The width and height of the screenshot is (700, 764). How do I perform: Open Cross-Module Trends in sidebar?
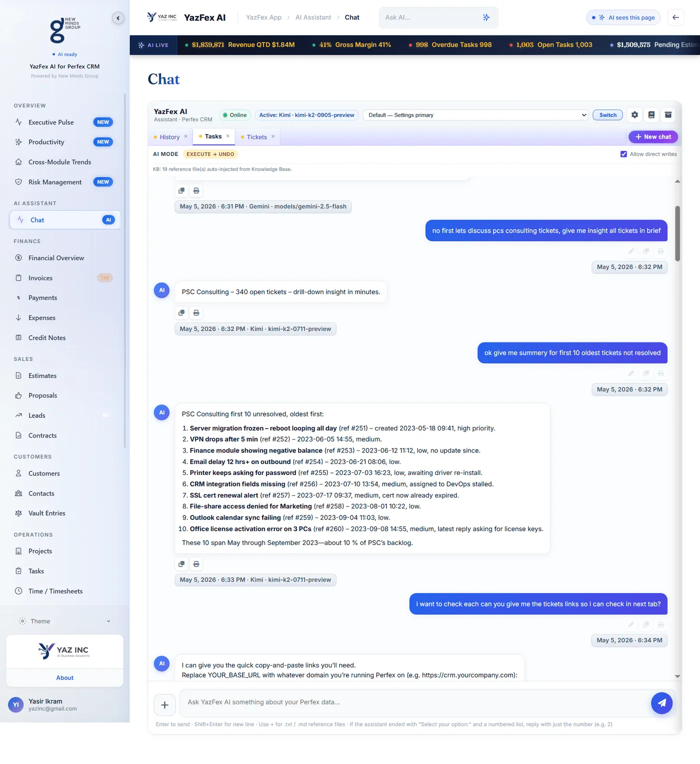pyautogui.click(x=65, y=162)
